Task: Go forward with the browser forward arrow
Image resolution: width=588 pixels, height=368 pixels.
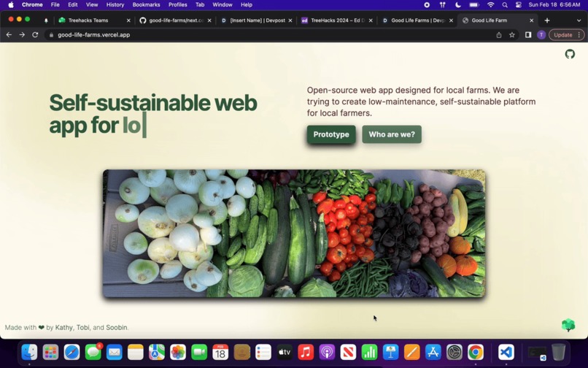Action: (22, 35)
